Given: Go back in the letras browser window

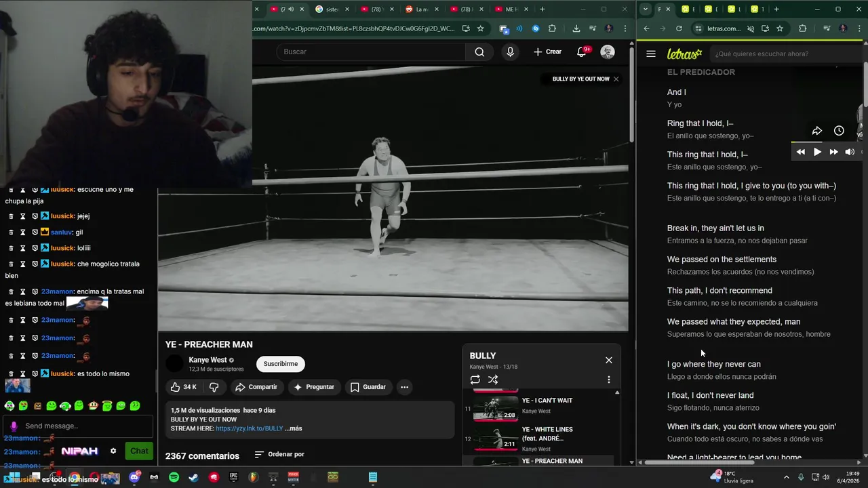Looking at the screenshot, I should pos(646,28).
